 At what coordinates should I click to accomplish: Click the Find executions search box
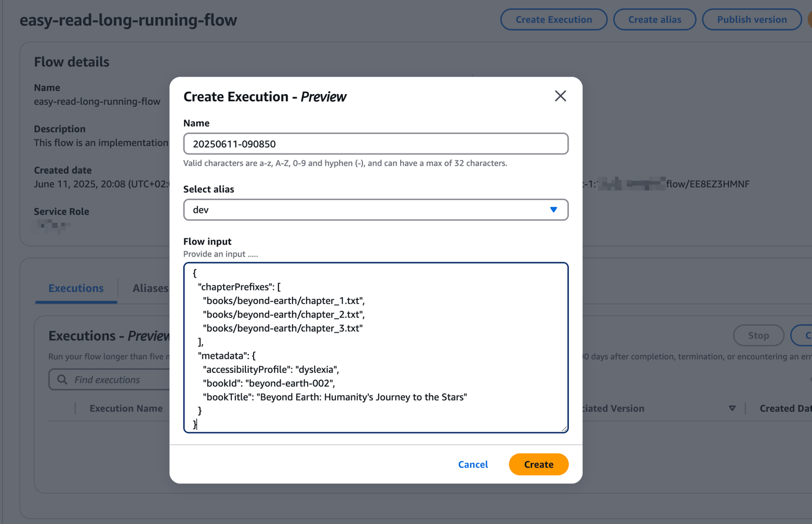point(118,379)
